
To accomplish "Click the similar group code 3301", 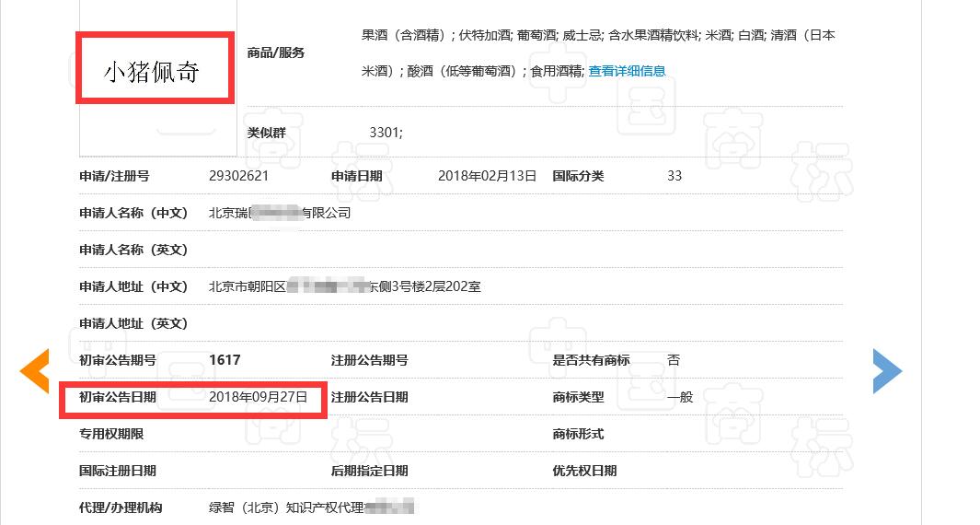I will click(x=386, y=133).
